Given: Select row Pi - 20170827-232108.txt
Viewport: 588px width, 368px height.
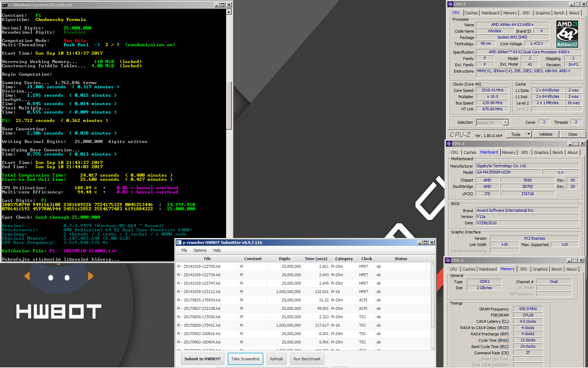Looking at the screenshot, I should pos(303,308).
